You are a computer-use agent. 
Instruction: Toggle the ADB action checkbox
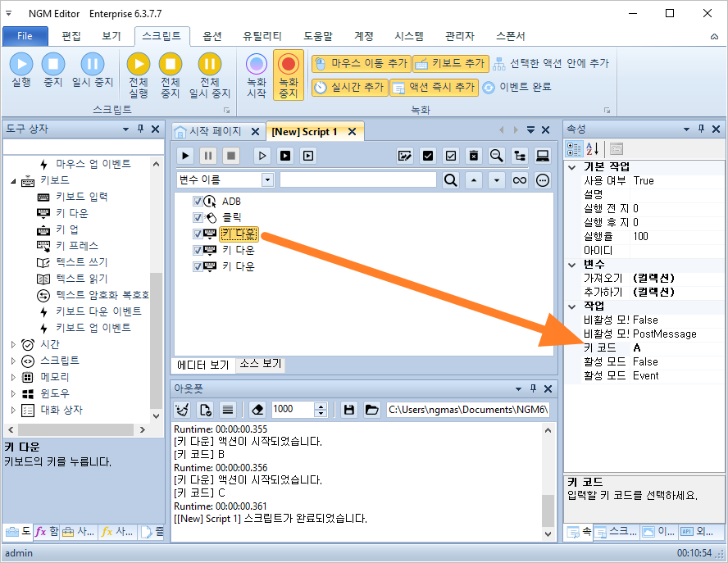point(198,201)
